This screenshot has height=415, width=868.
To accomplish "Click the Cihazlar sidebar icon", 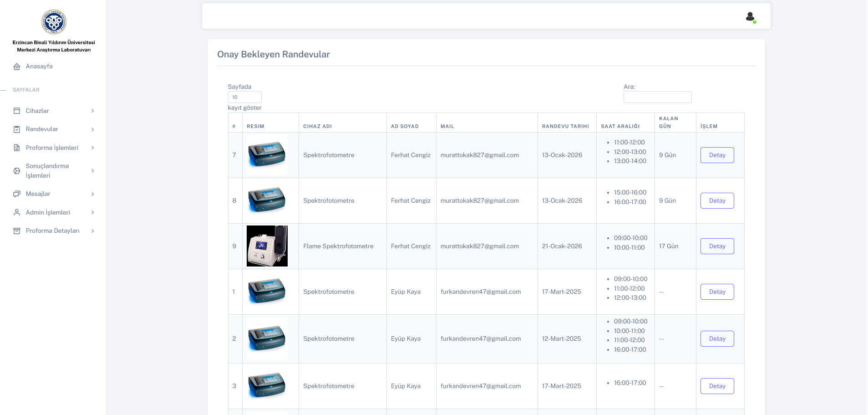I will 17,111.
